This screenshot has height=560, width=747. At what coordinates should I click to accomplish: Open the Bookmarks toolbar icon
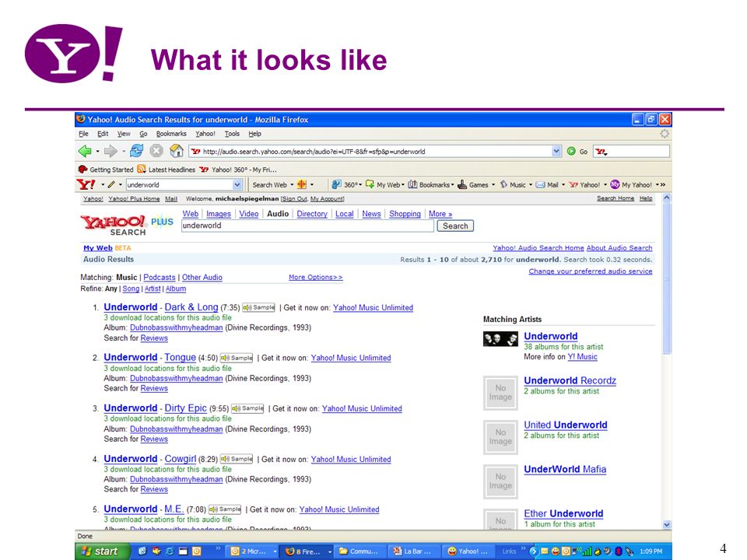(x=412, y=184)
